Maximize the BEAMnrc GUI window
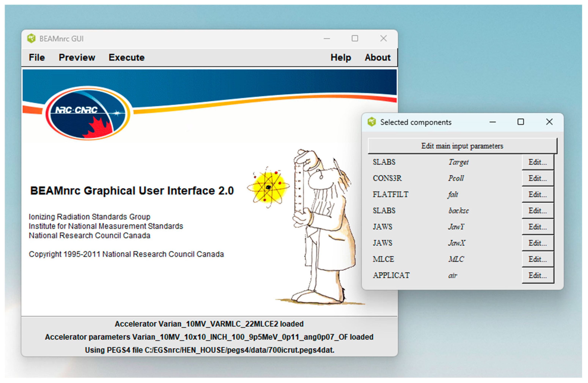The image size is (588, 383). [355, 38]
